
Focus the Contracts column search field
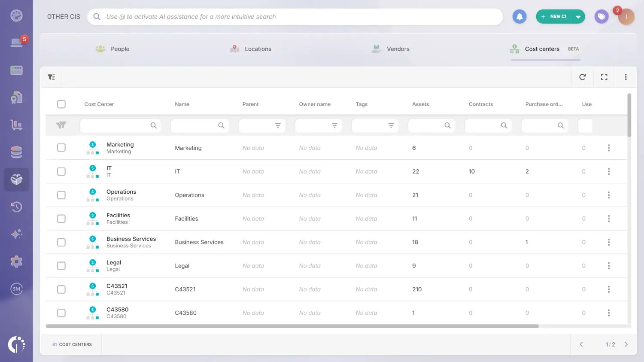(488, 125)
